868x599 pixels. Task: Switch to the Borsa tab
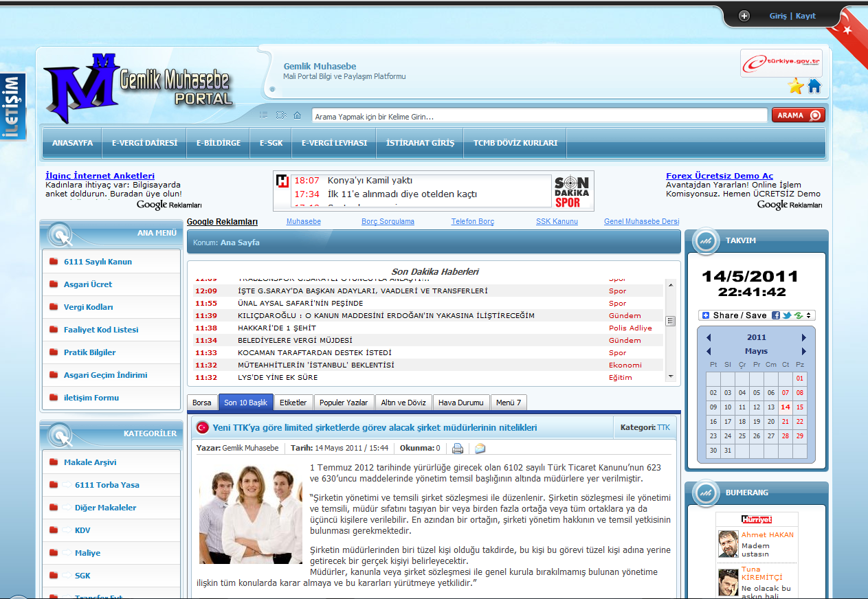coord(202,403)
